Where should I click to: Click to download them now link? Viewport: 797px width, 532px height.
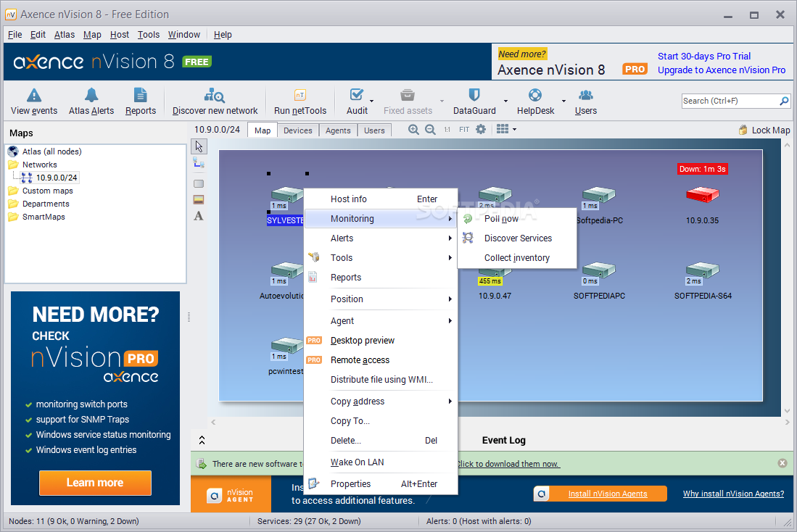click(508, 464)
